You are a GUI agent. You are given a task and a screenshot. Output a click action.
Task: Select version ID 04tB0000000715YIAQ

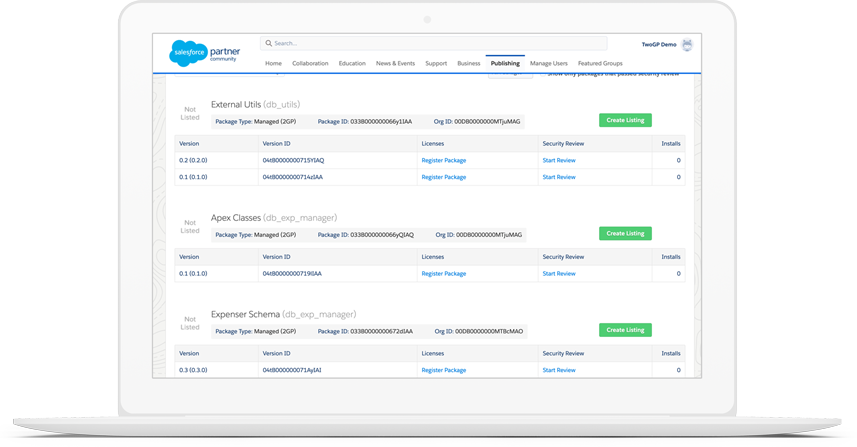pyautogui.click(x=293, y=161)
